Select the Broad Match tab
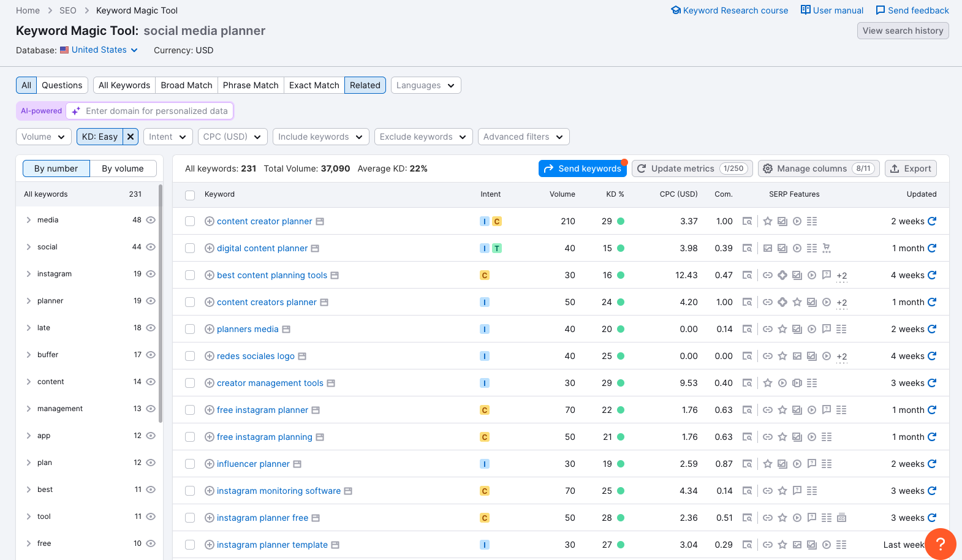 (186, 85)
